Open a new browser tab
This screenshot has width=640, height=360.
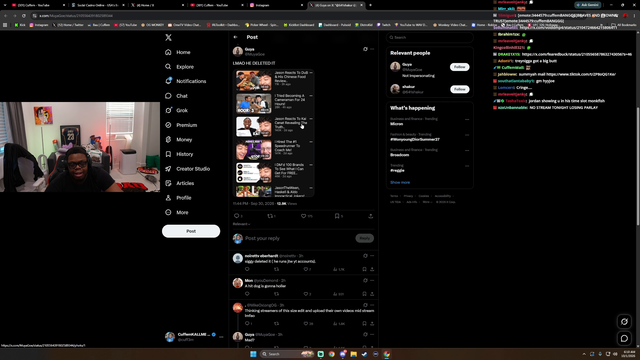point(370,5)
